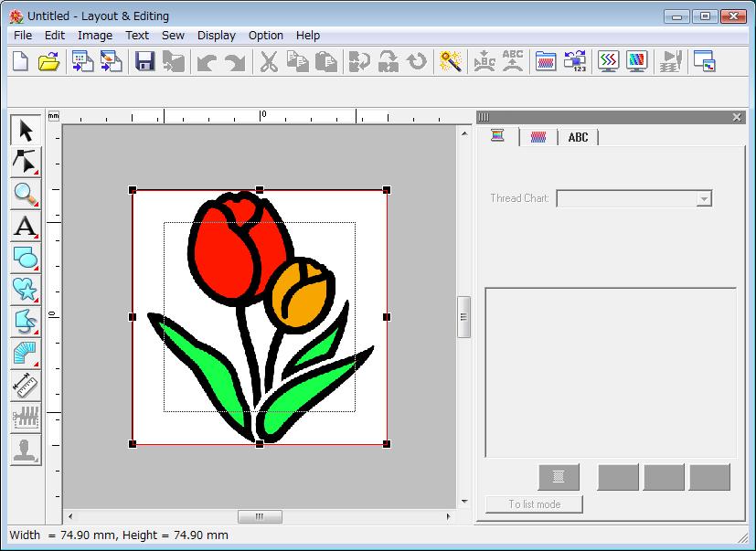Click the import from design icon after Open

(82, 62)
